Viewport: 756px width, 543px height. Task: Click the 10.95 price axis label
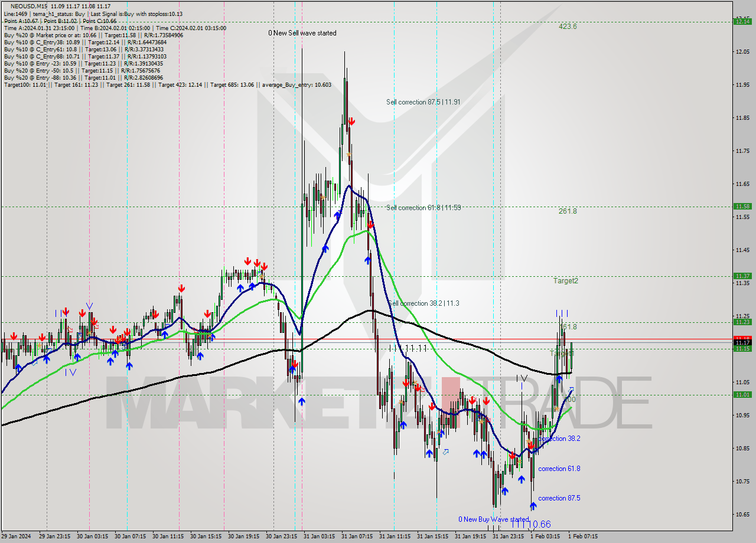[x=742, y=415]
